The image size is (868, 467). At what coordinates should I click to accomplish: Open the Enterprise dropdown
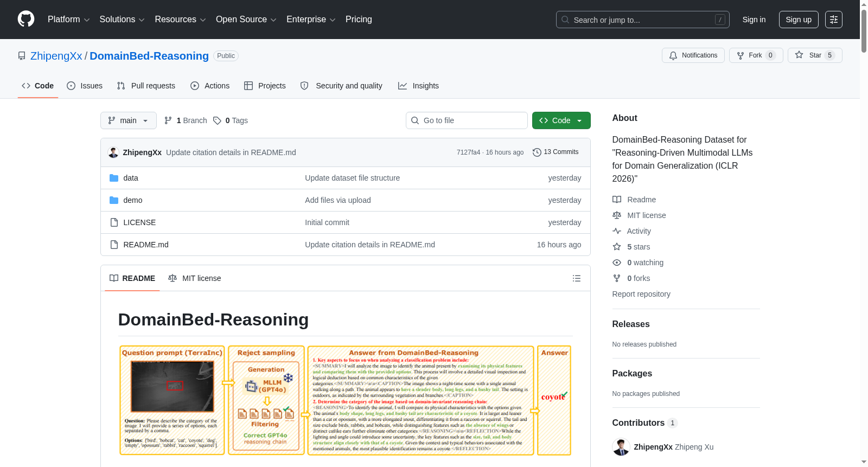(311, 20)
